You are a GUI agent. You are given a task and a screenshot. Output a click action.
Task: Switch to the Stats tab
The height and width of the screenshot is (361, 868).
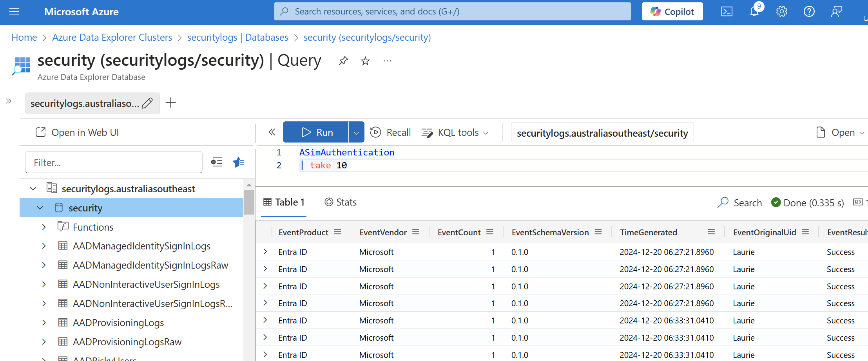(x=341, y=202)
